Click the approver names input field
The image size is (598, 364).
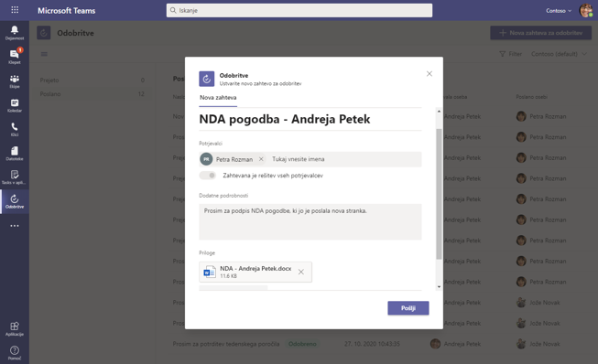coord(345,159)
